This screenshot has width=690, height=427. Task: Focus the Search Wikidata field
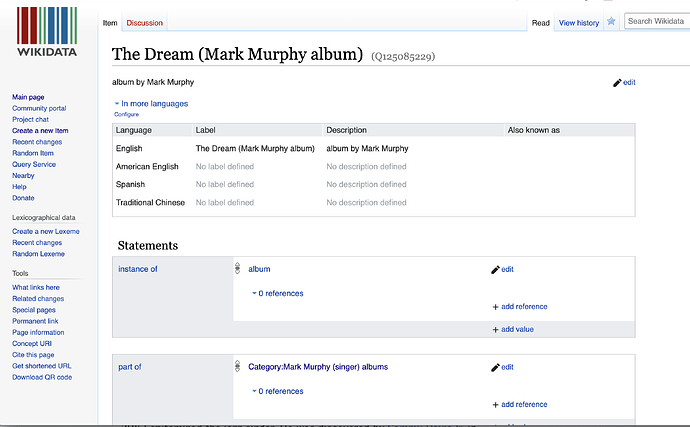coord(657,21)
